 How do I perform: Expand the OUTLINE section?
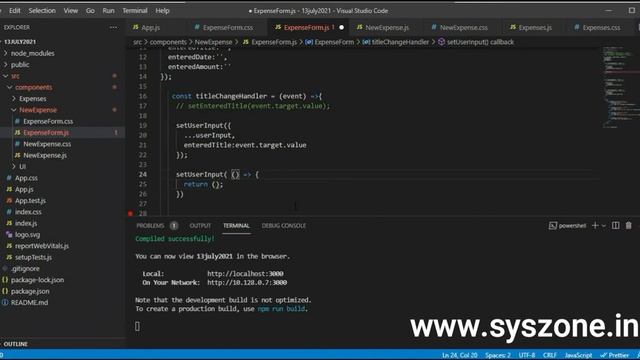(16, 344)
